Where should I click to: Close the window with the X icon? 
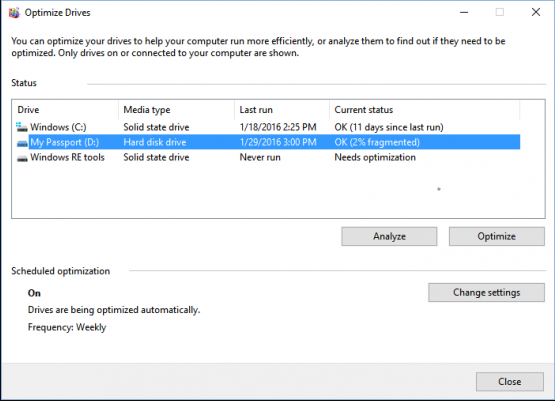(x=536, y=12)
